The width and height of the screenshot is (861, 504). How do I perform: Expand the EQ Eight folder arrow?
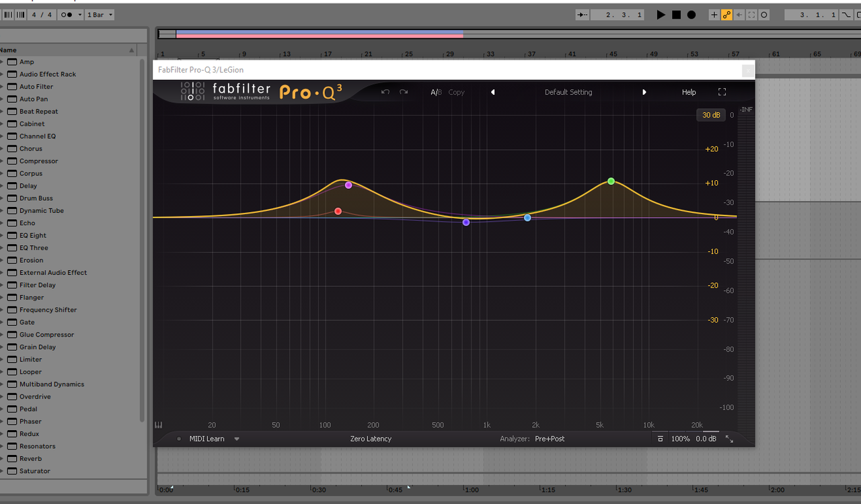click(x=2, y=235)
